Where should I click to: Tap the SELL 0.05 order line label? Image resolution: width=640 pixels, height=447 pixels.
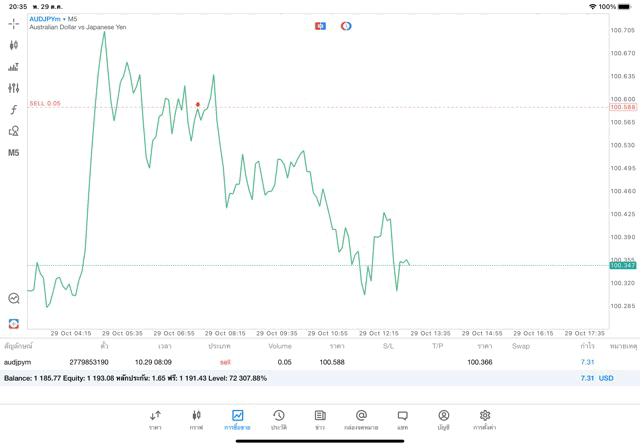pos(45,103)
